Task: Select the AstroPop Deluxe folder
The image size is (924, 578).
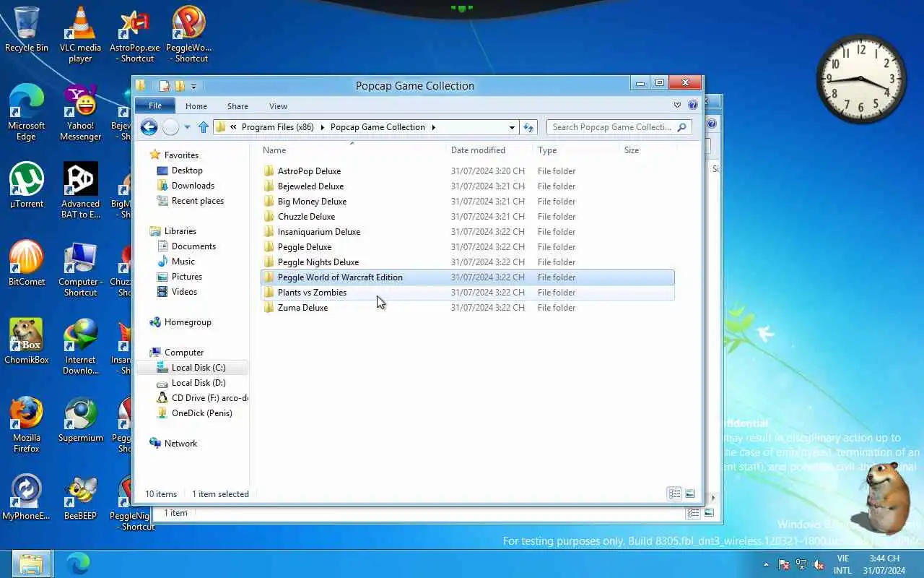Action: tap(467, 171)
